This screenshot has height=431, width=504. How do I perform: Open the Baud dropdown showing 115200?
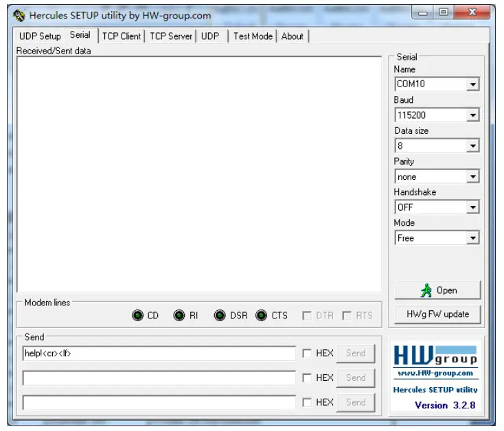pos(473,115)
